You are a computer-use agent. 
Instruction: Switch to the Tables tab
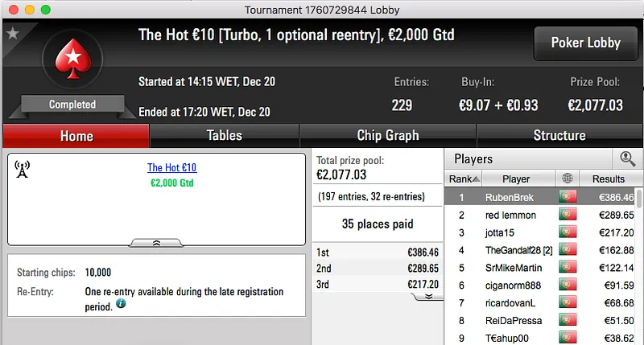[224, 136]
